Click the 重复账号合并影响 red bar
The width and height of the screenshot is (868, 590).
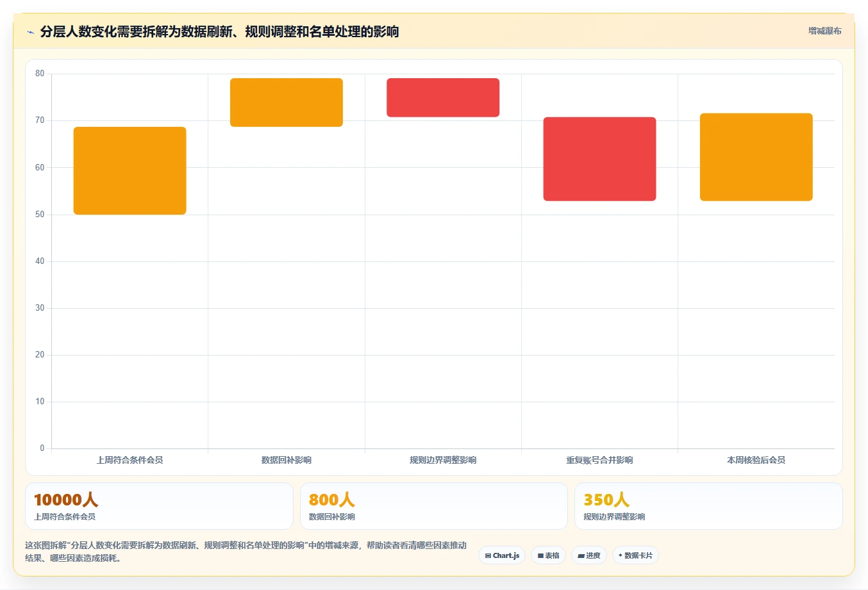599,159
